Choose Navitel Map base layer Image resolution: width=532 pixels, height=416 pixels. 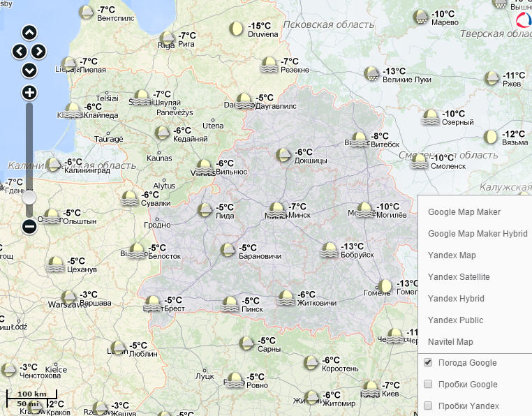pyautogui.click(x=450, y=342)
